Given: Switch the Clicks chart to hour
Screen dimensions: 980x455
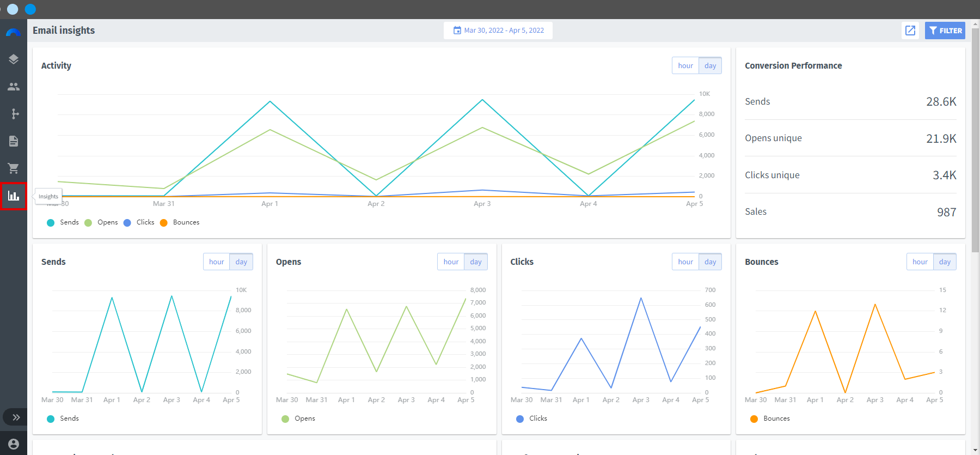Looking at the screenshot, I should pos(685,262).
